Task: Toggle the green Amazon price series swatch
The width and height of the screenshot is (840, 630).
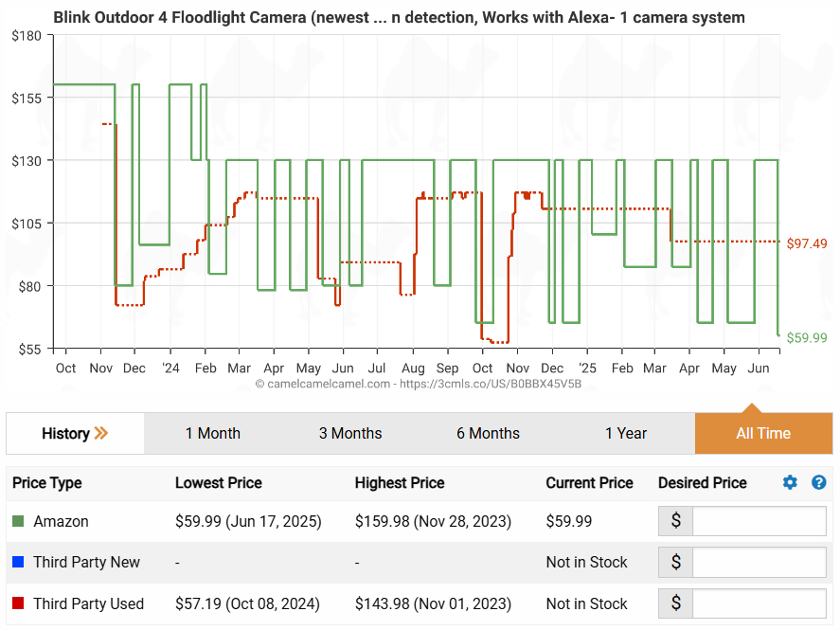Action: [18, 521]
